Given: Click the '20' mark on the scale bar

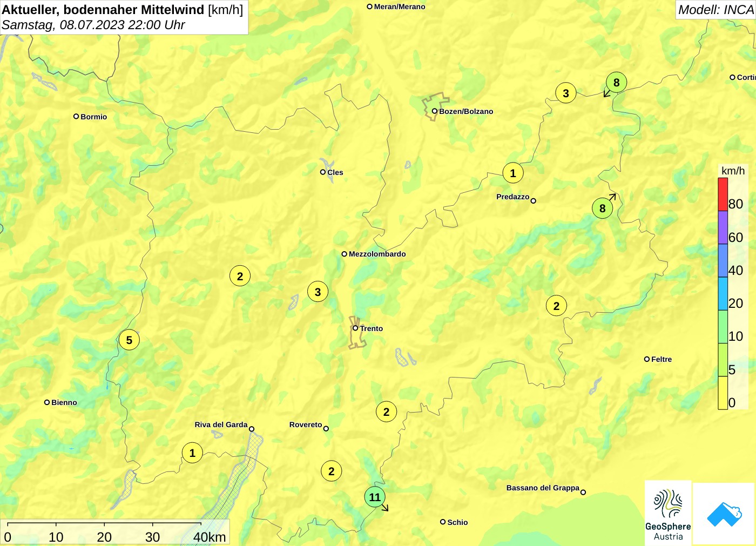Looking at the screenshot, I should point(104,537).
